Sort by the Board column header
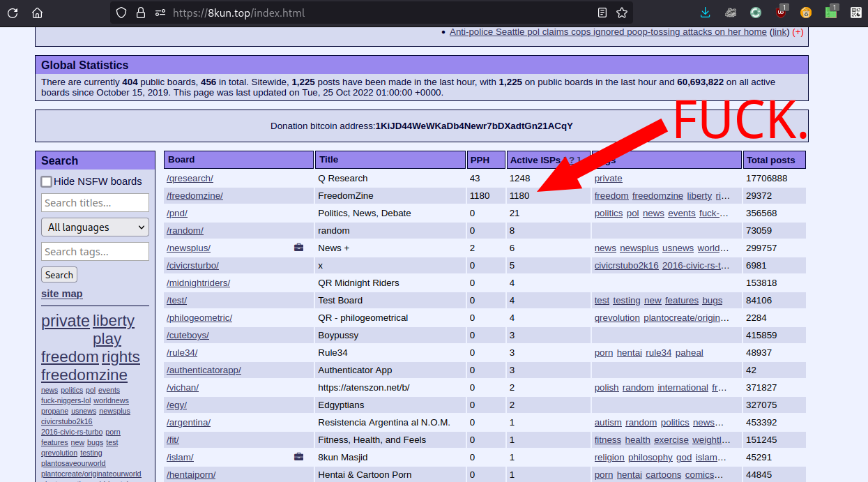The image size is (868, 482). tap(238, 160)
